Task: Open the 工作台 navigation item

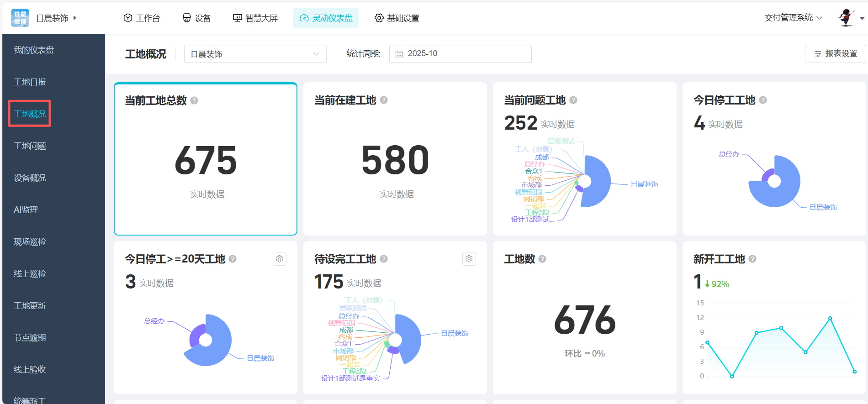Action: tap(142, 18)
